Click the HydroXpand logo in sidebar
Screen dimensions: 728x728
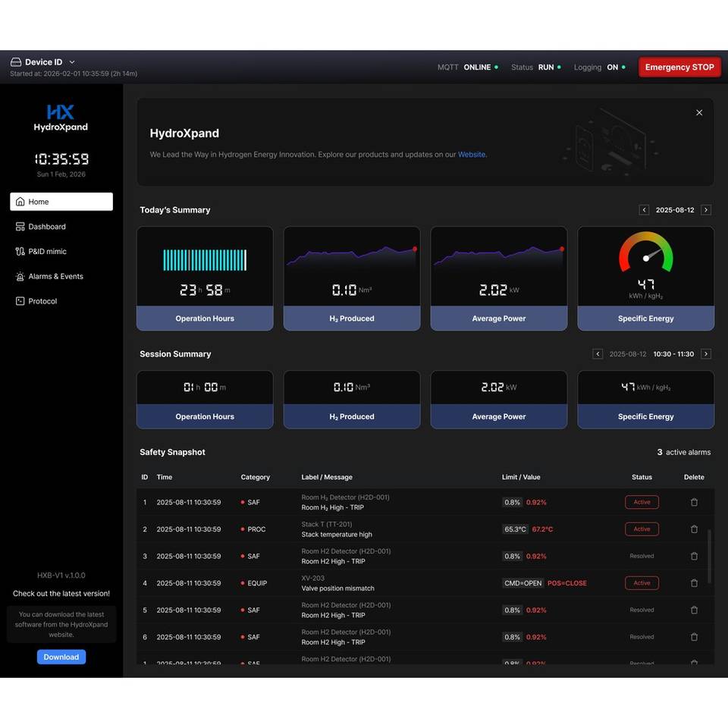pos(61,118)
